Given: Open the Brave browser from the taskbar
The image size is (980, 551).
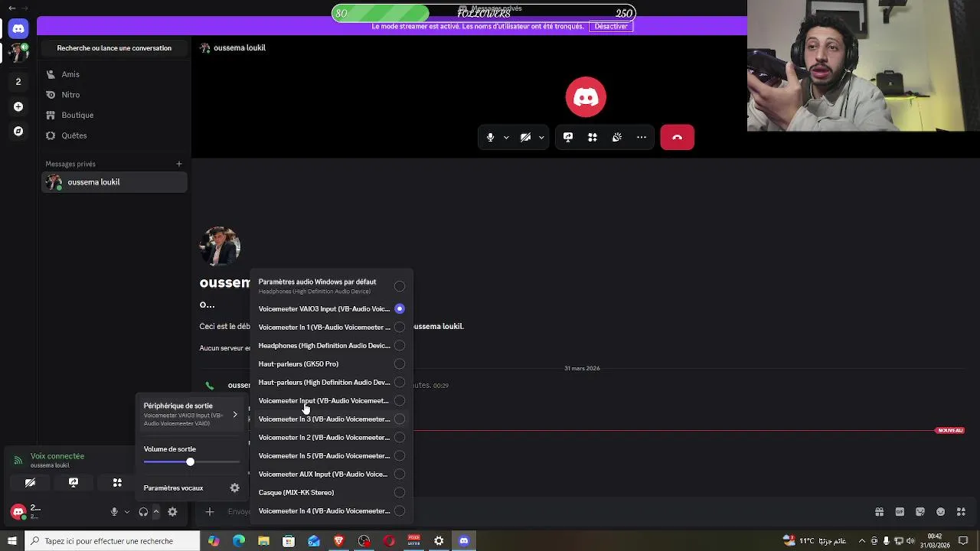Looking at the screenshot, I should point(339,541).
